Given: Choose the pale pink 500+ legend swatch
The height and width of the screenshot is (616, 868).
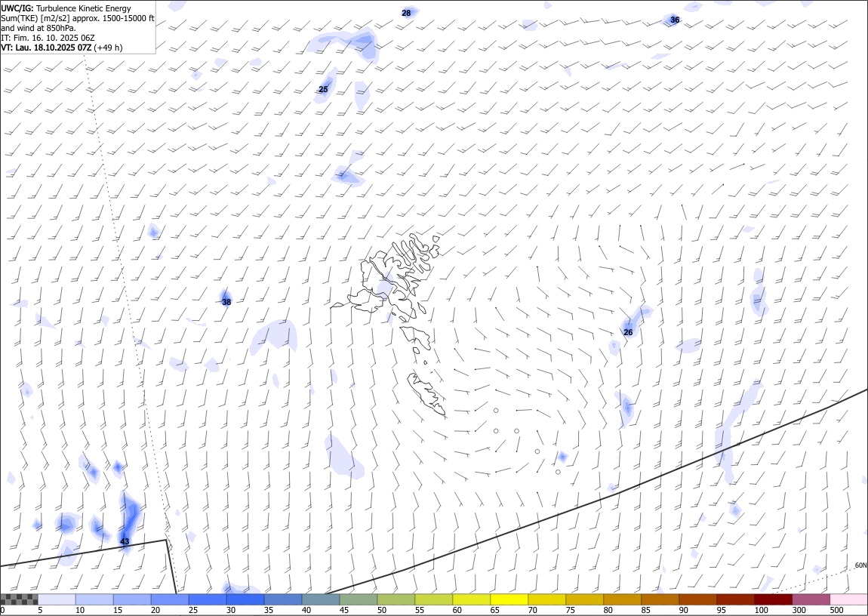Looking at the screenshot, I should click(848, 599).
